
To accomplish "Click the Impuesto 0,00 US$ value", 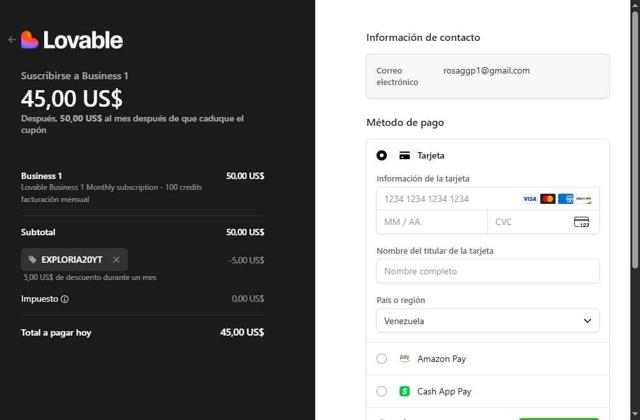I will 248,299.
